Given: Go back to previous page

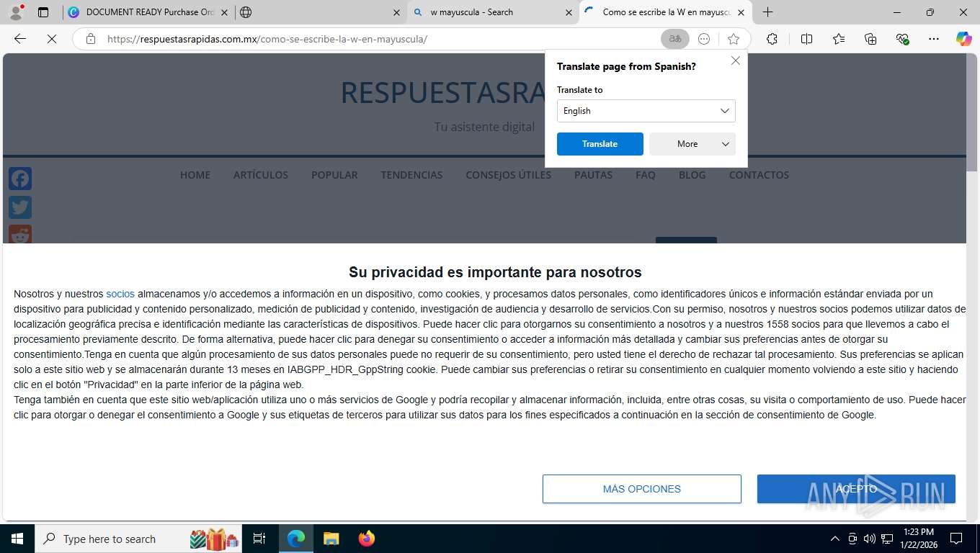Looking at the screenshot, I should pos(20,39).
